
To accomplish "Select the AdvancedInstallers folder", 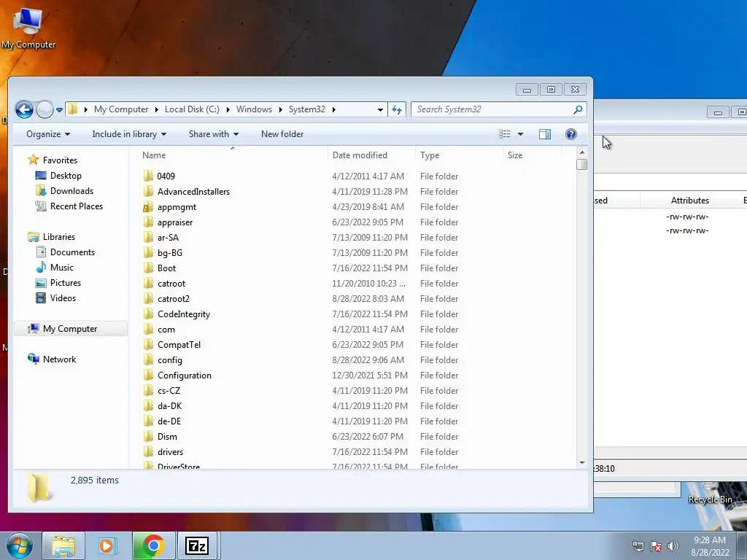I will pos(193,192).
